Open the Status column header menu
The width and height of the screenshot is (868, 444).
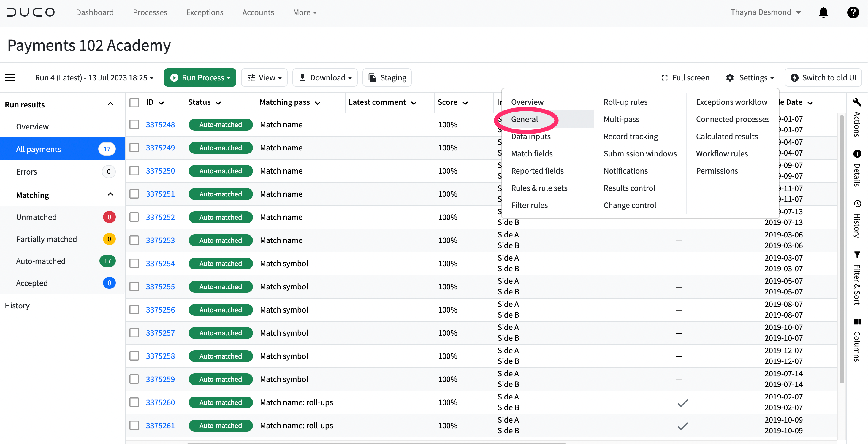pyautogui.click(x=218, y=103)
